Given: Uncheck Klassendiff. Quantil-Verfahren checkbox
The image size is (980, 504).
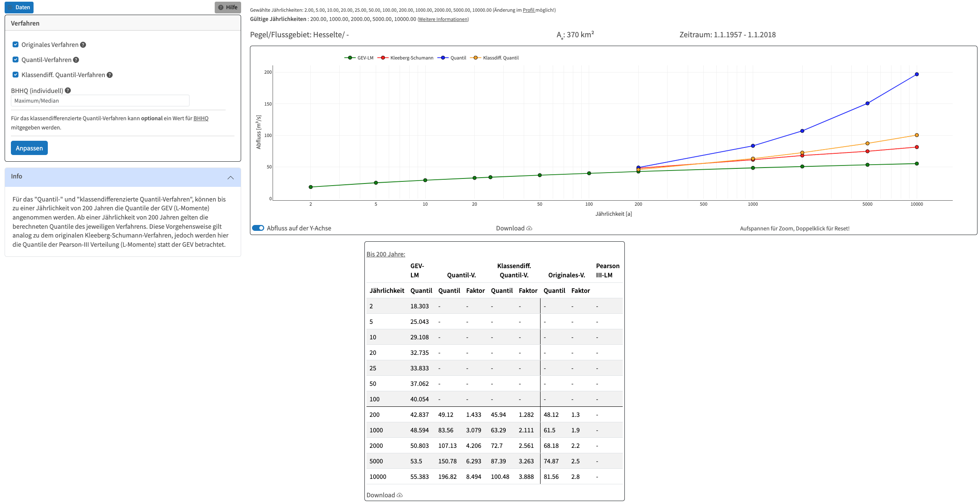Looking at the screenshot, I should point(16,75).
